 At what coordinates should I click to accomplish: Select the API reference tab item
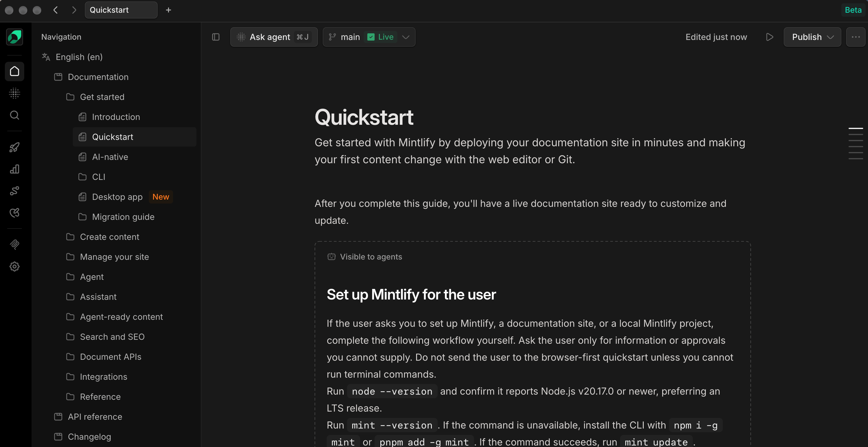coord(88,417)
